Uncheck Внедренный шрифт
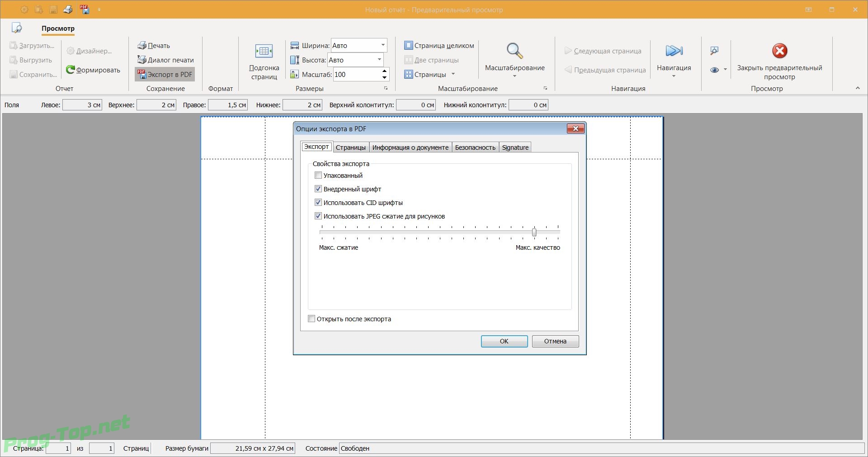 (318, 189)
